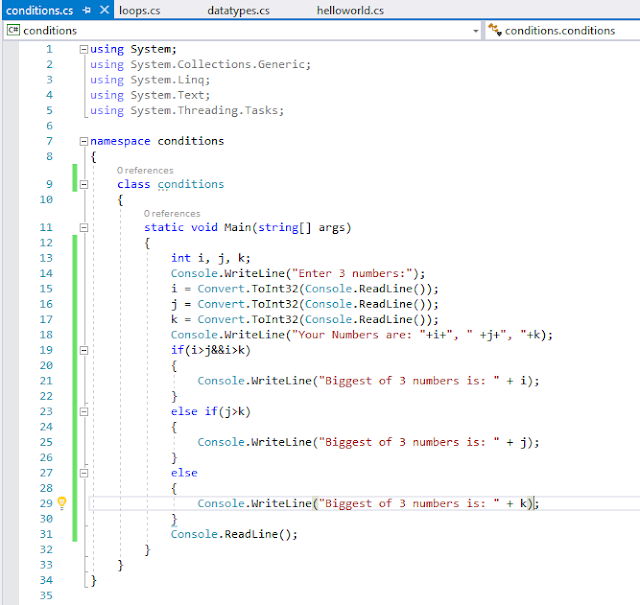Click the WriteLine statement ending with '+ j);'
Image resolution: width=640 pixels, height=605 pixels.
pos(368,442)
